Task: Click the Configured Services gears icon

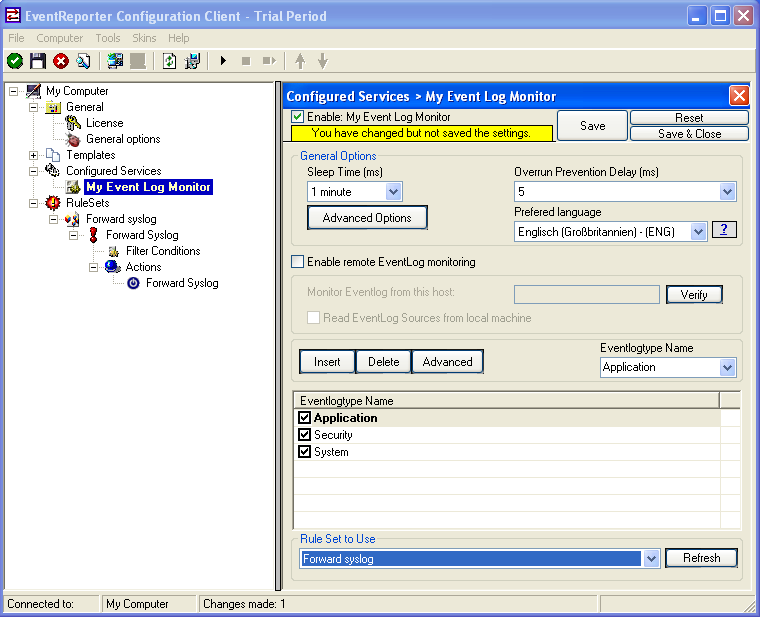Action: [x=52, y=171]
